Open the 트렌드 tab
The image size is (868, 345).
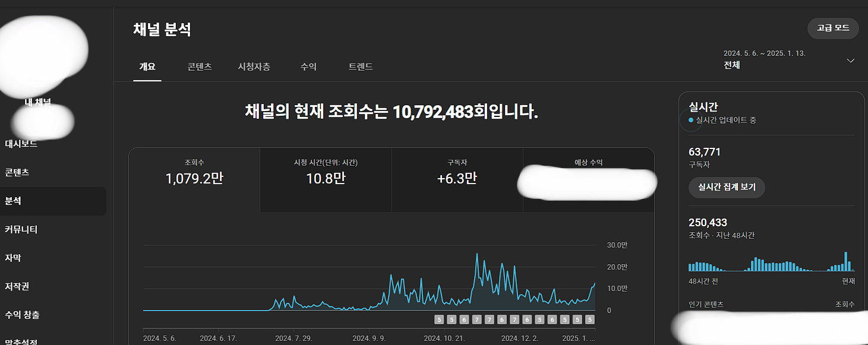[361, 67]
